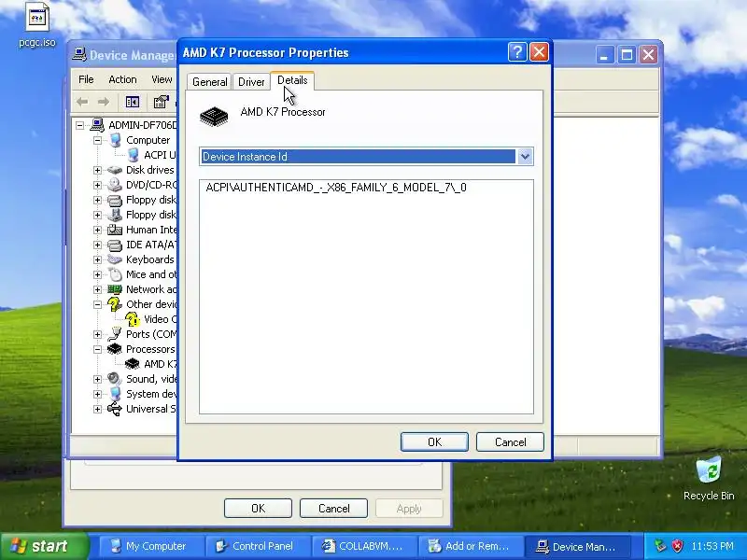The height and width of the screenshot is (560, 747).
Task: Click the Computer category icon
Action: (115, 140)
